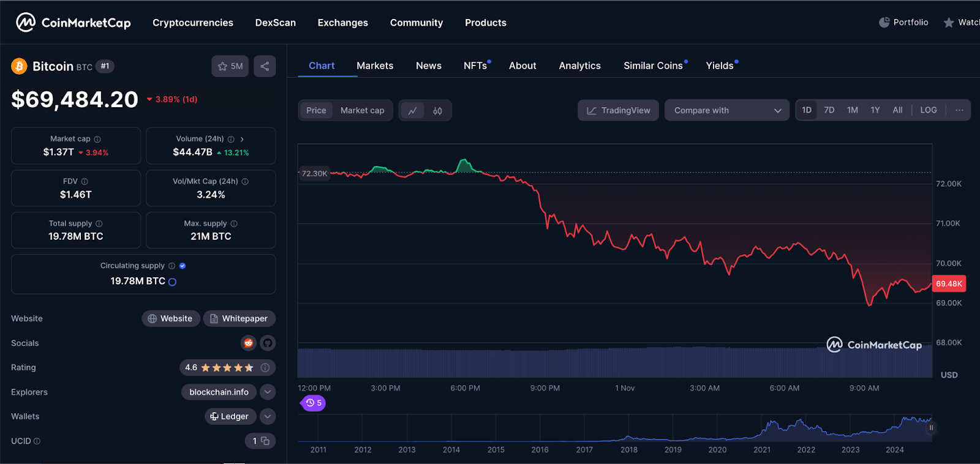Screen dimensions: 980x464
Task: Click info icon next to the 4.6 rating
Action: tap(265, 367)
